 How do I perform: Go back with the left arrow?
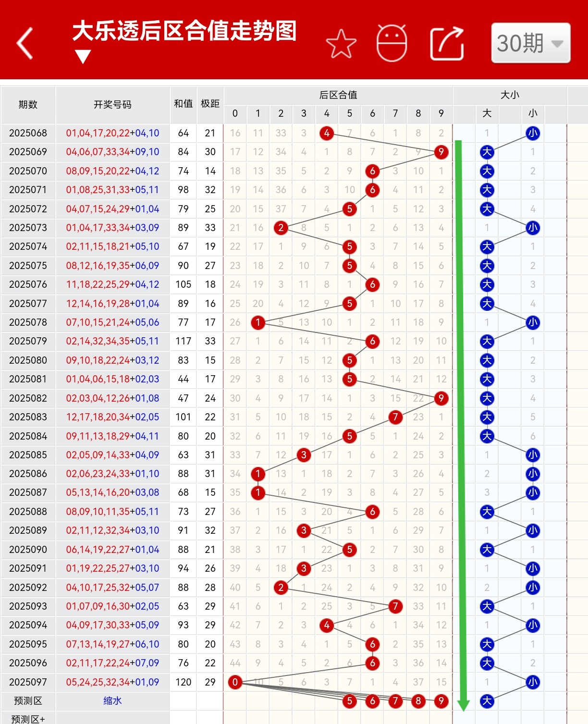[x=25, y=43]
